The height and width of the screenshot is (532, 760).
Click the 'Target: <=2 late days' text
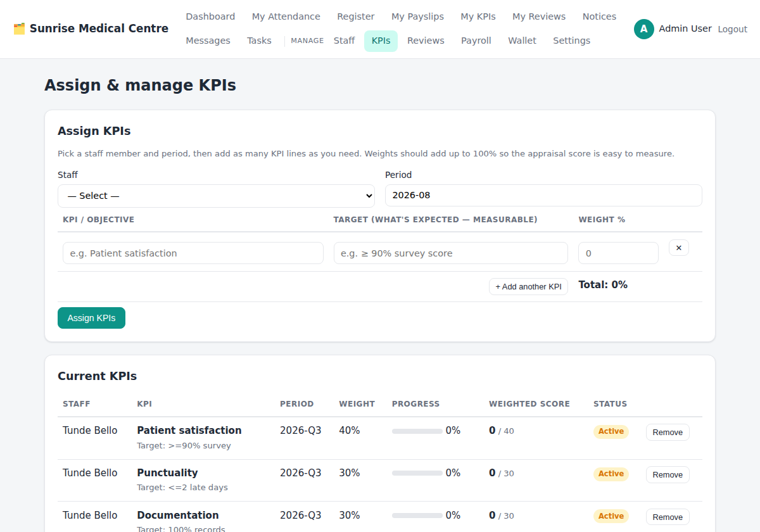coord(182,488)
